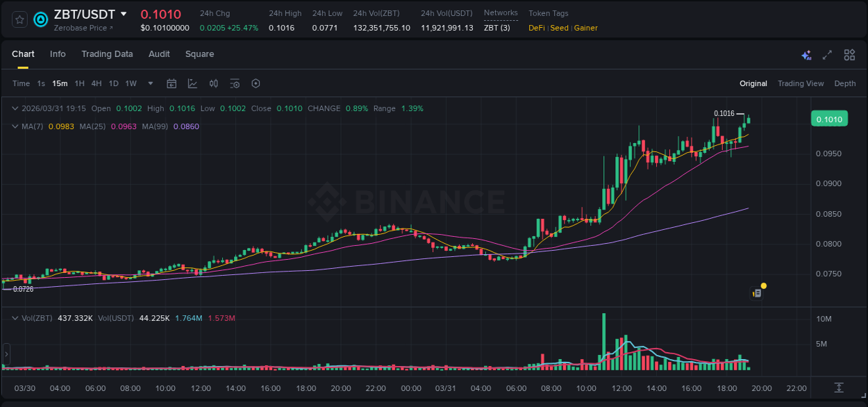Select the 1D time interval
The image size is (868, 407).
click(x=113, y=83)
